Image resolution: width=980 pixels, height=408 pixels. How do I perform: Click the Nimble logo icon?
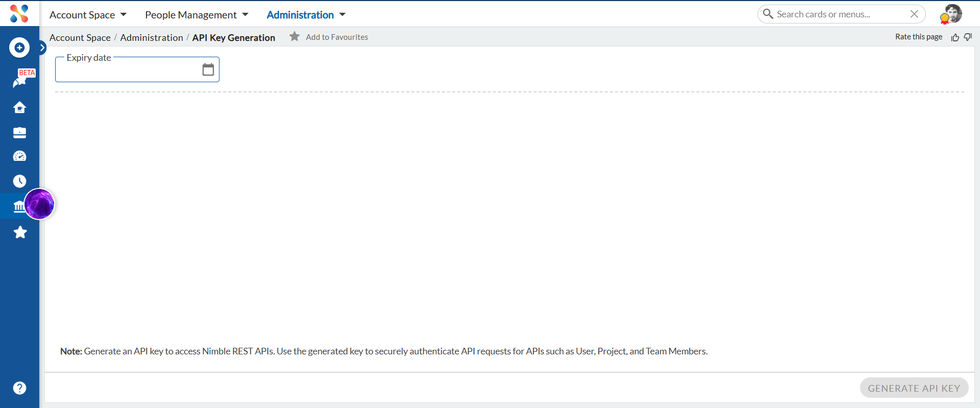click(19, 14)
